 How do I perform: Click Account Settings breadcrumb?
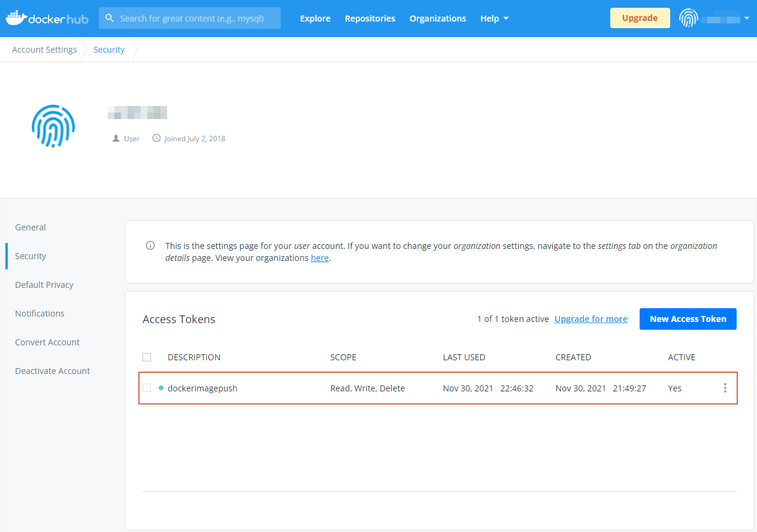click(44, 50)
